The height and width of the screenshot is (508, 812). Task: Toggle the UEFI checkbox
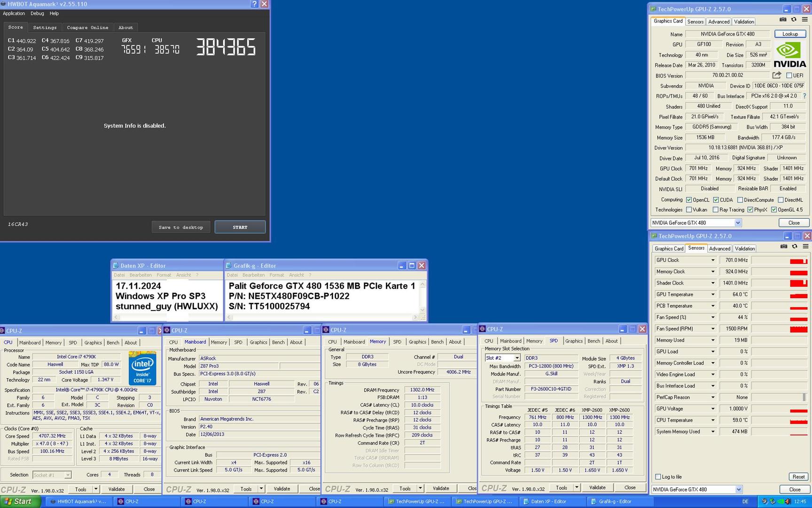pyautogui.click(x=789, y=75)
